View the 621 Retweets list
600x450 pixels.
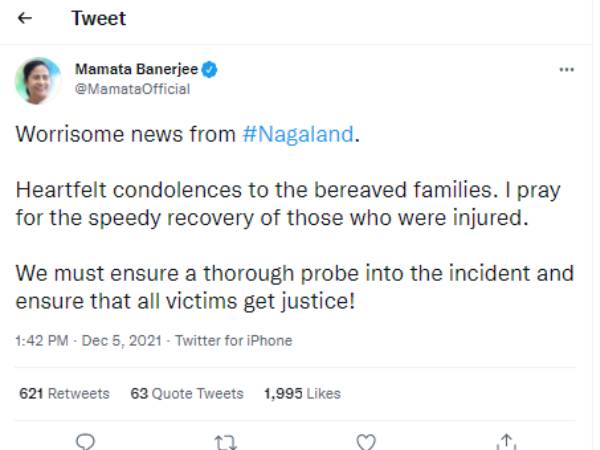tap(64, 394)
